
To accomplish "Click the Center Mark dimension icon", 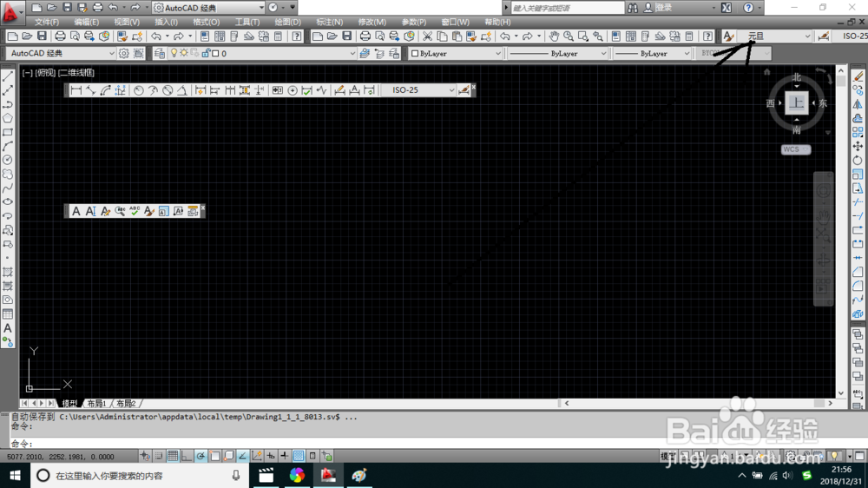I will coord(293,90).
